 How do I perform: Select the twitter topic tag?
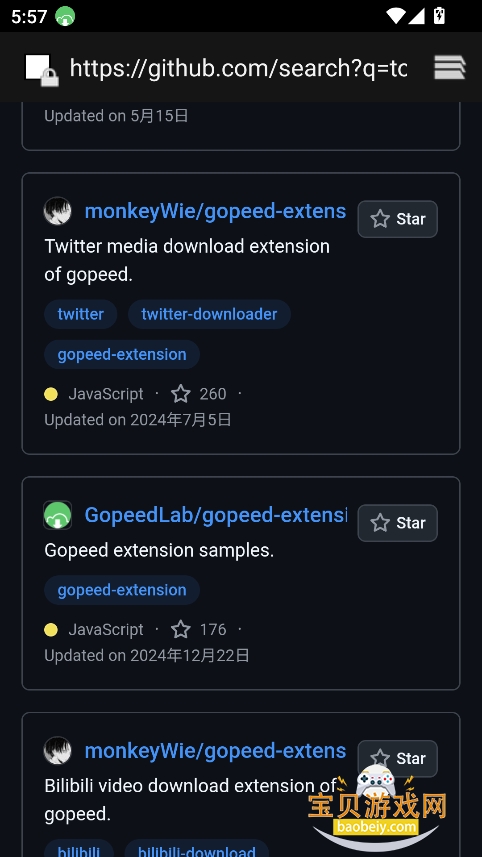pos(80,314)
